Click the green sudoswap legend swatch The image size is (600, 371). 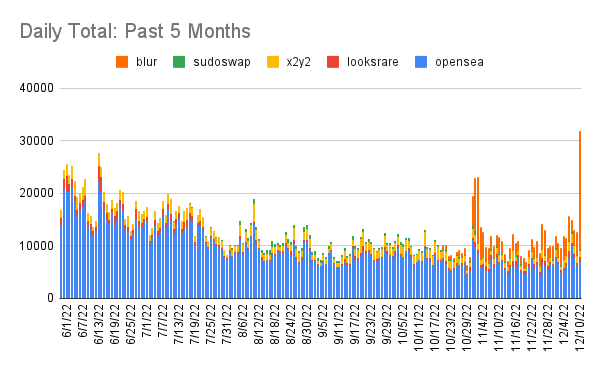click(x=179, y=62)
